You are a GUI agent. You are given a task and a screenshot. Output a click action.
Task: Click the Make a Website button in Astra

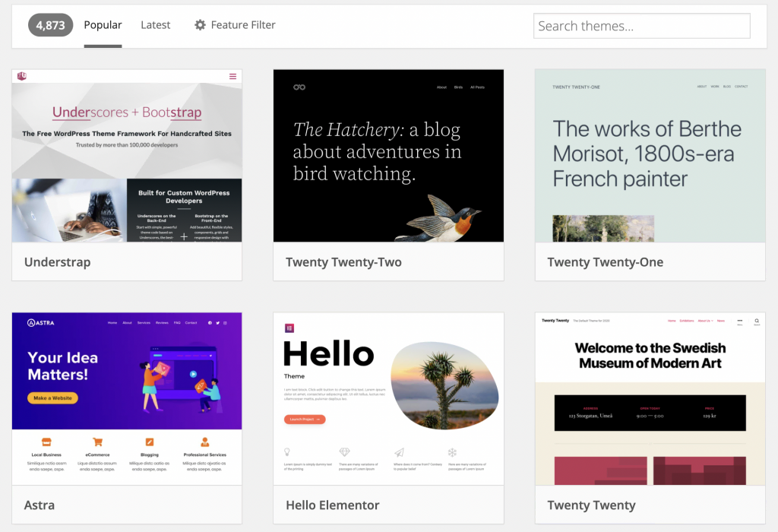pyautogui.click(x=52, y=398)
